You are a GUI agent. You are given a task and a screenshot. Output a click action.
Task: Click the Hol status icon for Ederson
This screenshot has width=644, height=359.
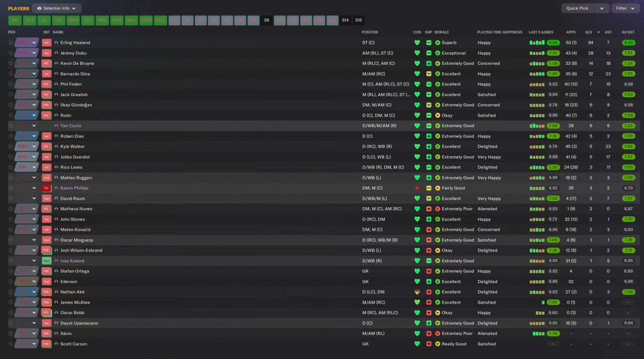click(47, 282)
